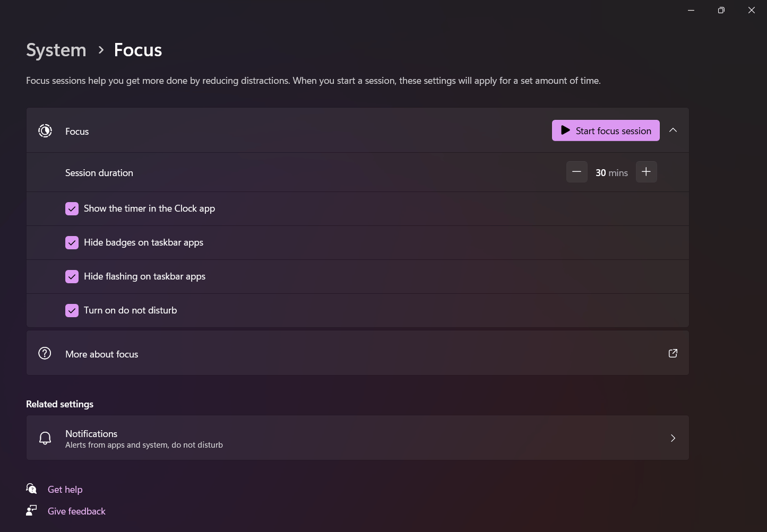Increase session duration with plus button
Screen dimensions: 767x532
click(646, 172)
